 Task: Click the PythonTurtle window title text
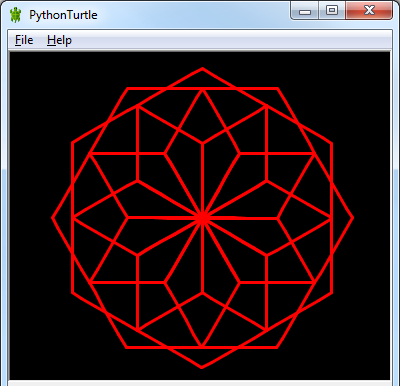(63, 15)
